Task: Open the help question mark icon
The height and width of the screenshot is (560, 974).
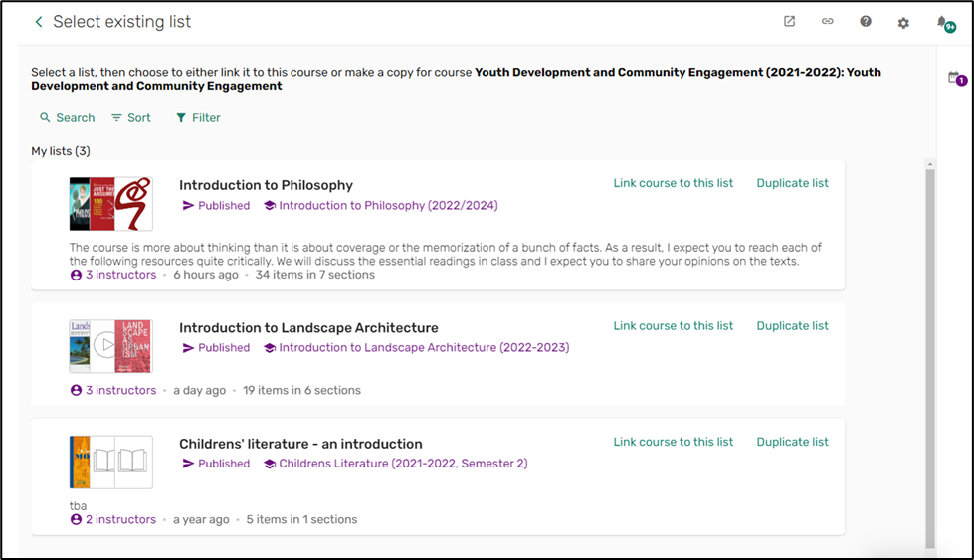Action: [x=866, y=21]
